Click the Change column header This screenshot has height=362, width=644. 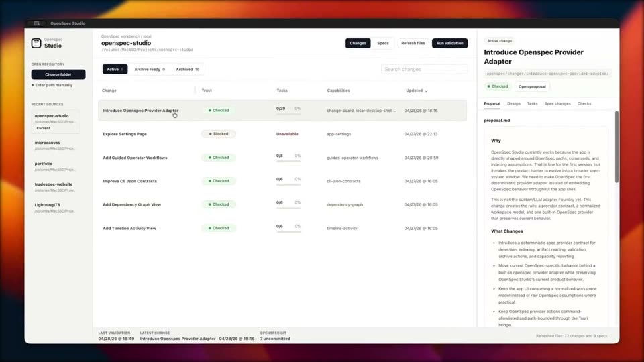[109, 90]
